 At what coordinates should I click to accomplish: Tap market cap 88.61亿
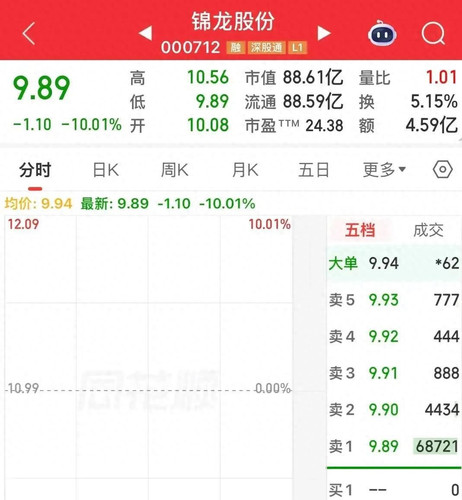click(x=313, y=77)
